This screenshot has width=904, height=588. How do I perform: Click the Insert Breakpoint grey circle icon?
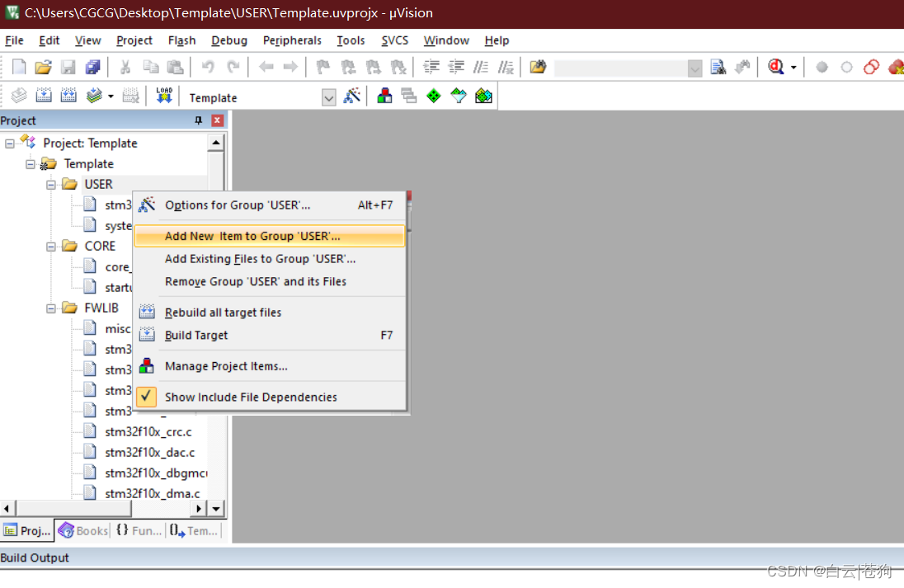coord(822,68)
